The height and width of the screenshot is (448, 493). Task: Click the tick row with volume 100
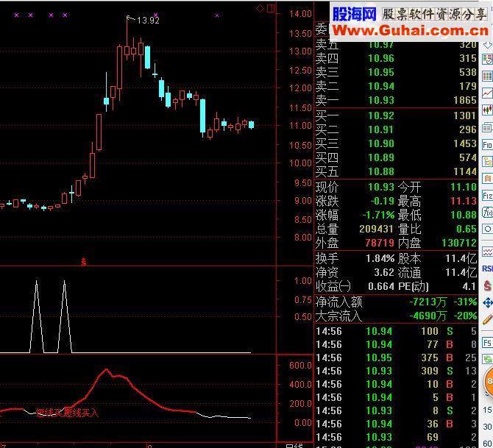[x=396, y=331]
